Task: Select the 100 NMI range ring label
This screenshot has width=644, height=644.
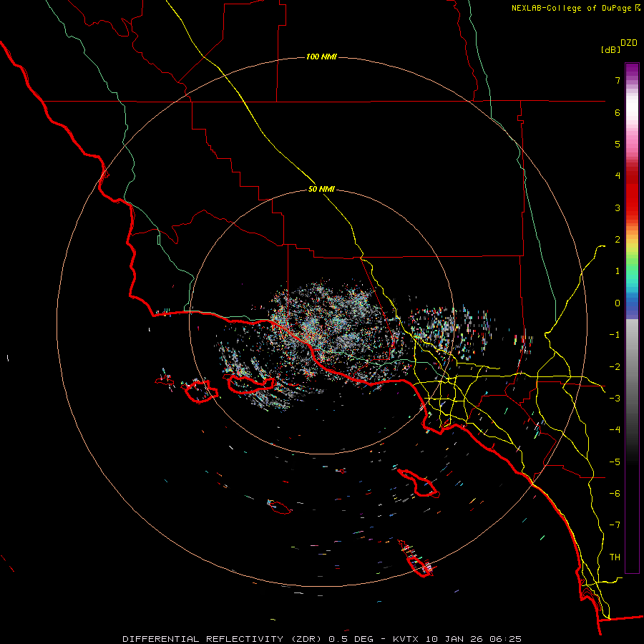Action: tap(321, 57)
